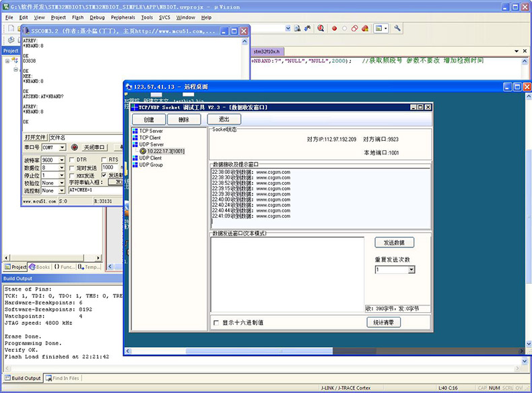The width and height of the screenshot is (532, 393).
Task: Click the Build target icon in second toolbar row
Action: [x=11, y=40]
